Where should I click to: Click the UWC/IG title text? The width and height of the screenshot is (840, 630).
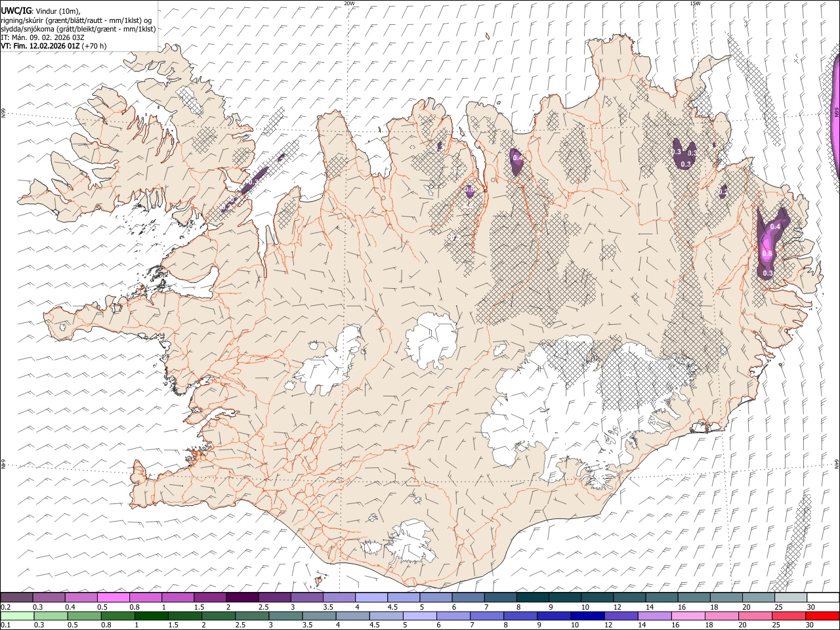coord(16,10)
